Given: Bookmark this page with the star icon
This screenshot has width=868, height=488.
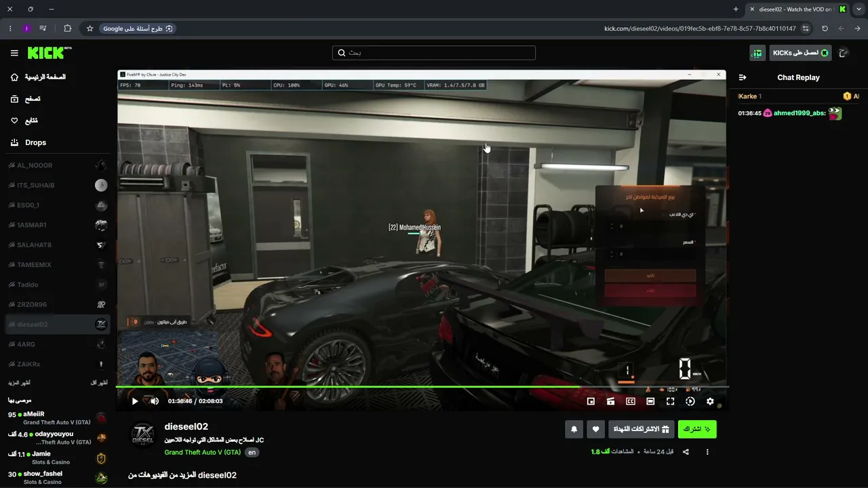Looking at the screenshot, I should [x=90, y=28].
